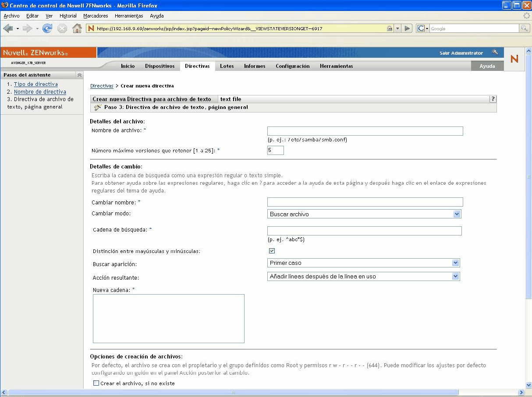Go to step Tipo de directiva
532x397 pixels.
pos(36,84)
